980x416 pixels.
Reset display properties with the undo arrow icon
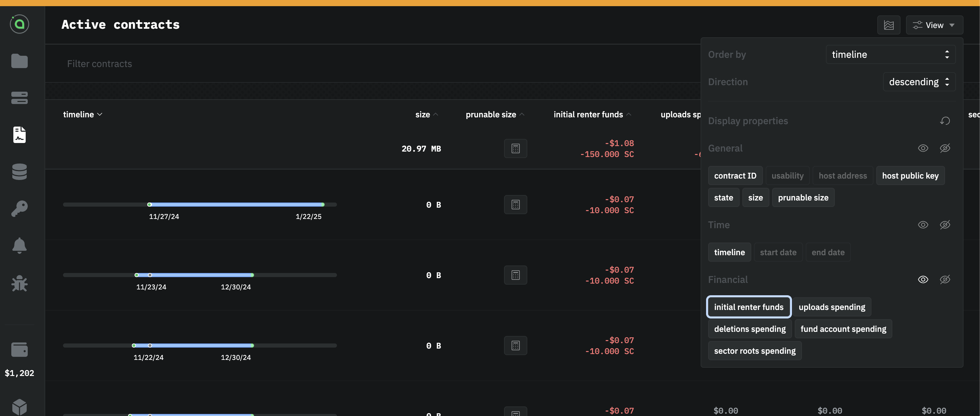pos(945,121)
